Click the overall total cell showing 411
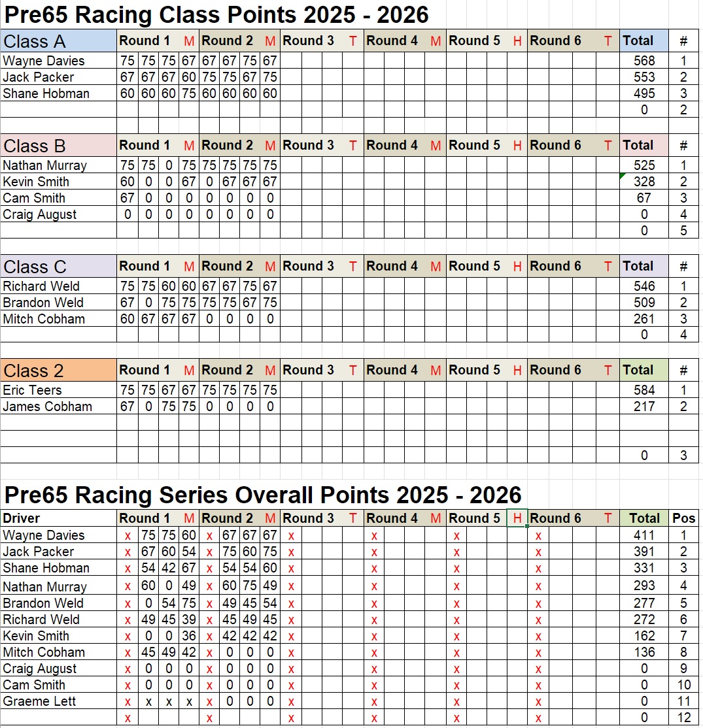The width and height of the screenshot is (703, 728). 644,535
